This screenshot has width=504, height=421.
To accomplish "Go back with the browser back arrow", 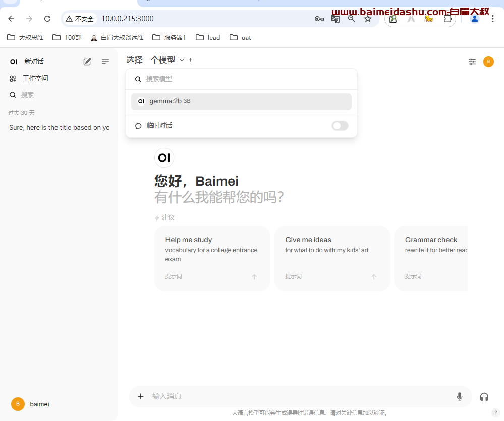I will click(11, 19).
